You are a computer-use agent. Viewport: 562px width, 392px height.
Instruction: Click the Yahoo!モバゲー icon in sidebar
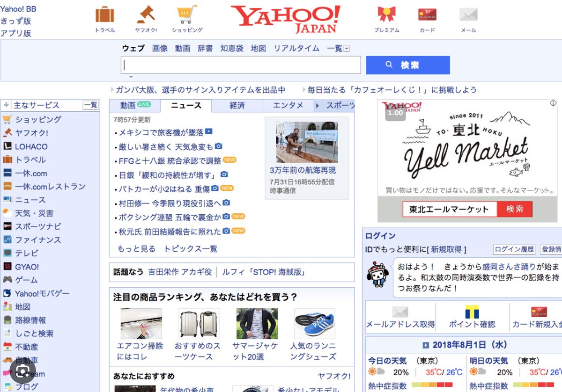click(7, 293)
